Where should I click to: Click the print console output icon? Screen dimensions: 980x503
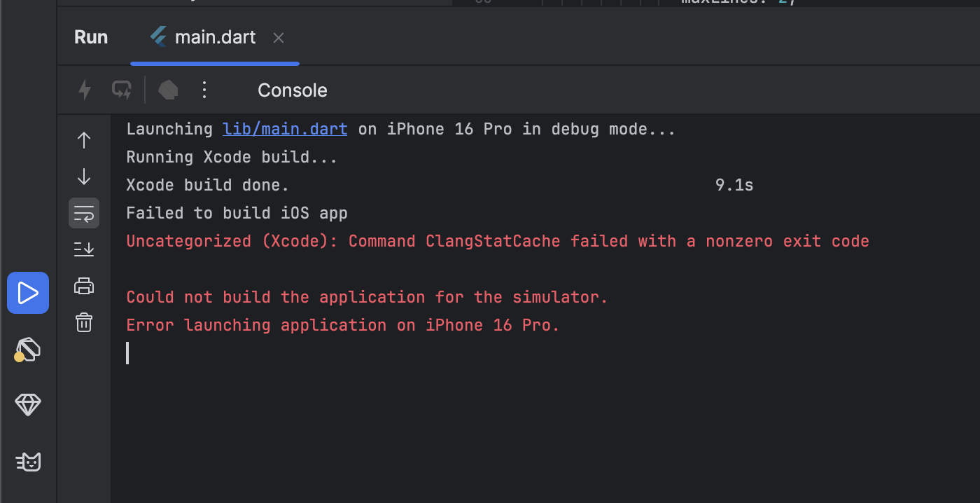[x=84, y=285]
